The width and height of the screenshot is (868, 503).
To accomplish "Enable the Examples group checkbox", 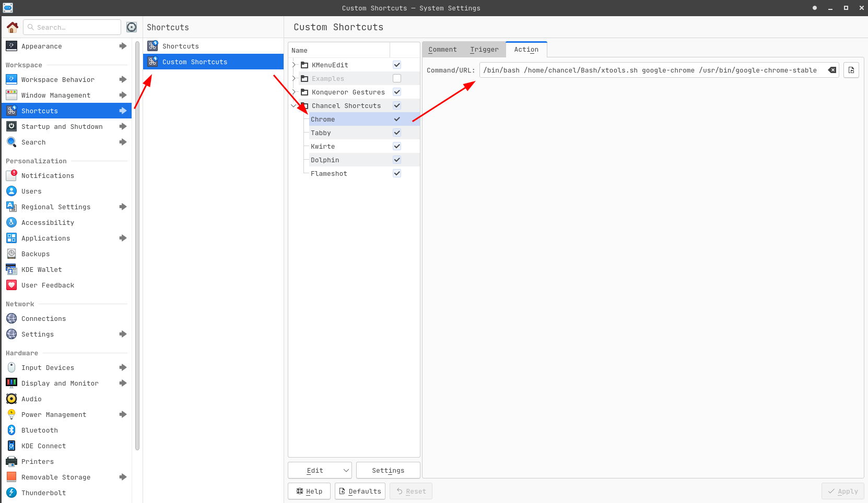I will click(397, 78).
